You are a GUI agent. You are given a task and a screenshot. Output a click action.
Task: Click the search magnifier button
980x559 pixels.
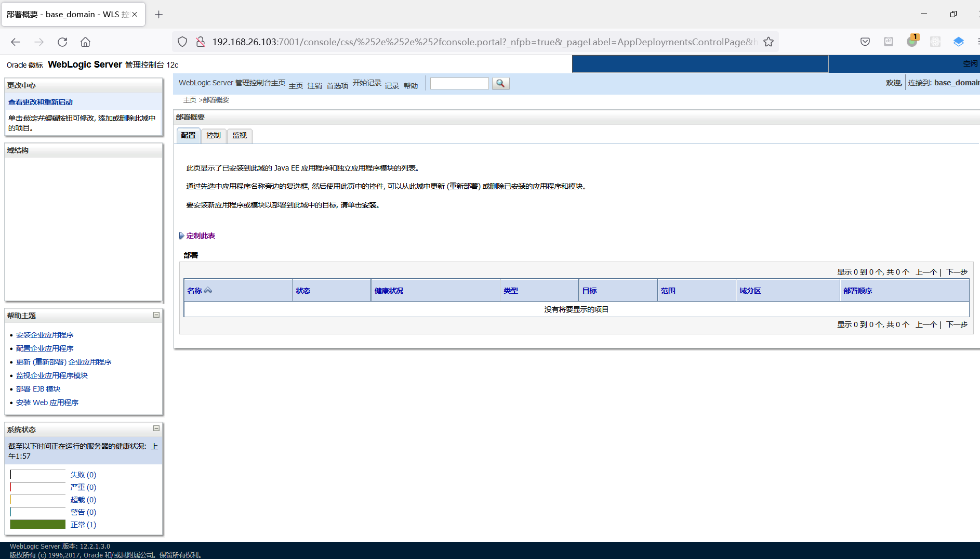click(500, 83)
